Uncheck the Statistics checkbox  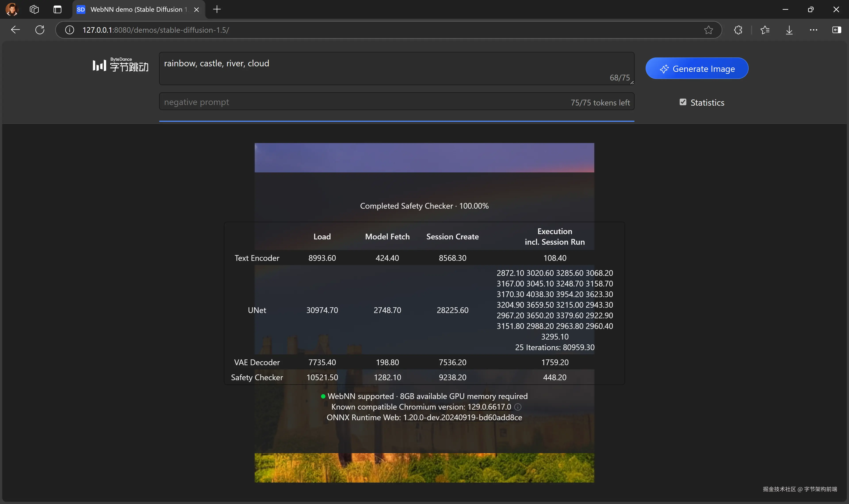[x=683, y=102]
